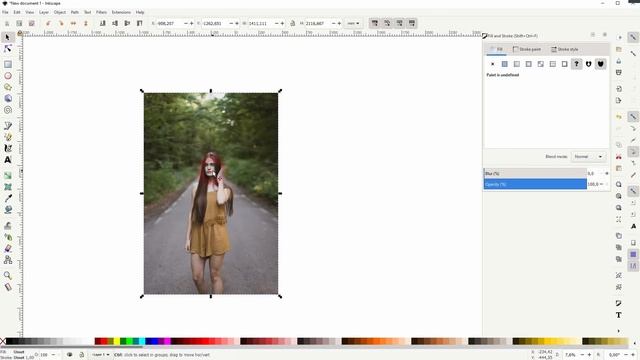Screen dimensions: 640x360
Task: Switch to the Stroke paint tab
Action: click(x=527, y=49)
